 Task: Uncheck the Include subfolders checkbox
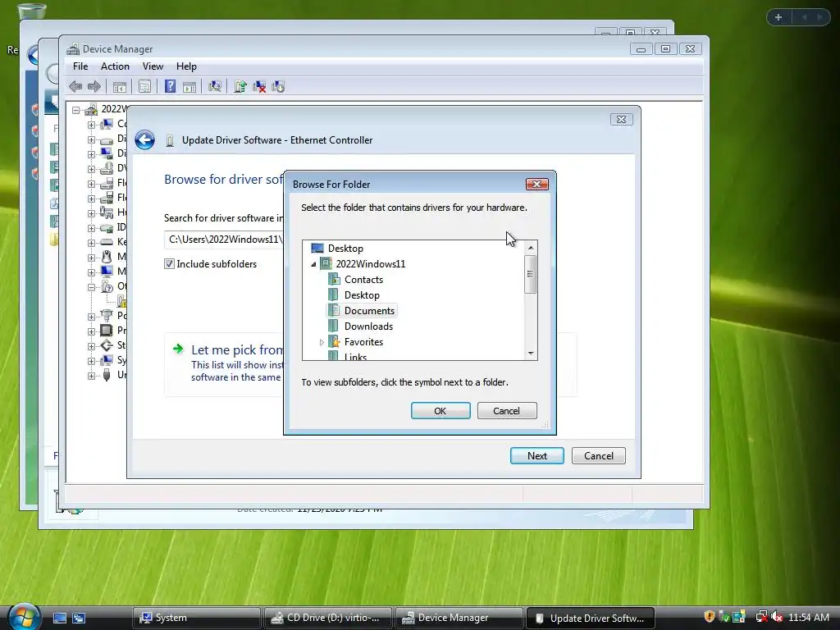click(169, 263)
